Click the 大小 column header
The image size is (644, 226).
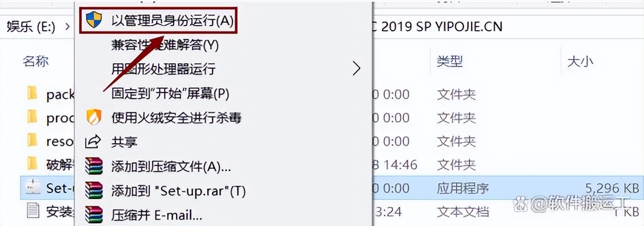(580, 61)
